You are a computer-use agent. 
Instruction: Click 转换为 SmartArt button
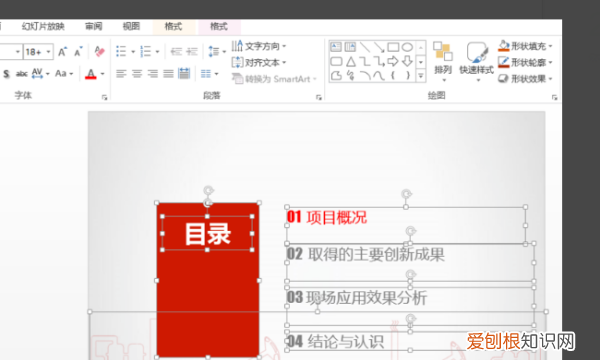[x=274, y=79]
